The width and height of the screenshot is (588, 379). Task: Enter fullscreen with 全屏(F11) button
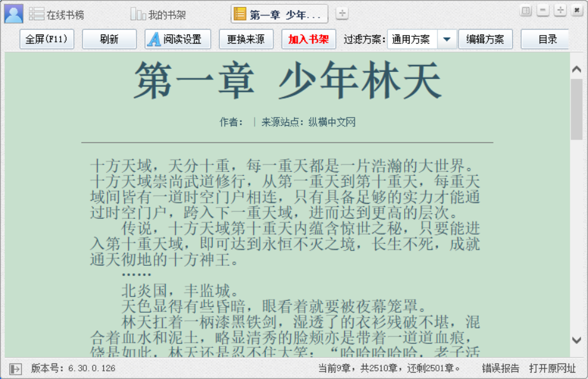click(x=47, y=39)
